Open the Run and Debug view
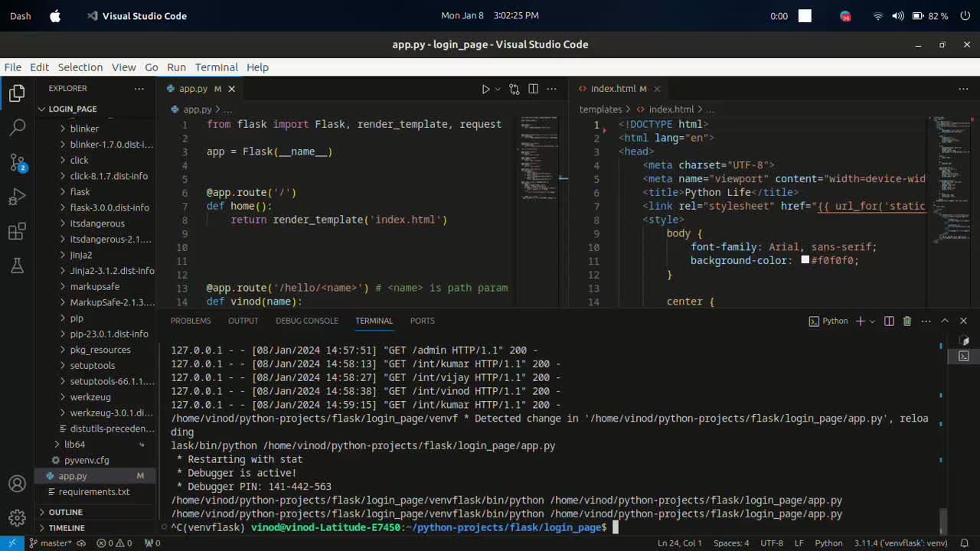 click(x=17, y=197)
